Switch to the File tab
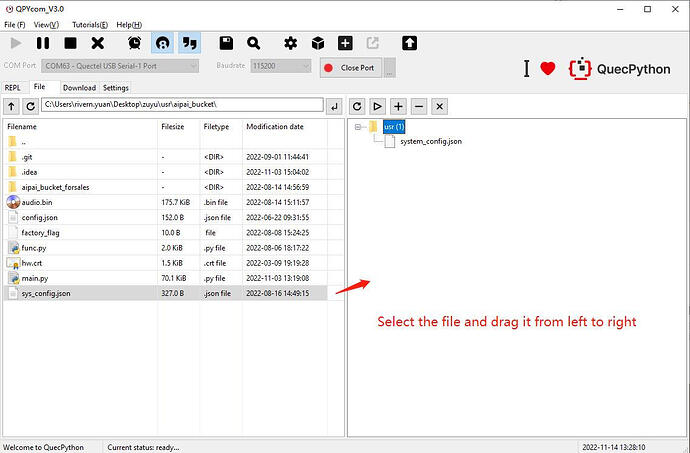Viewport: 690px width, 453px height. pyautogui.click(x=40, y=87)
